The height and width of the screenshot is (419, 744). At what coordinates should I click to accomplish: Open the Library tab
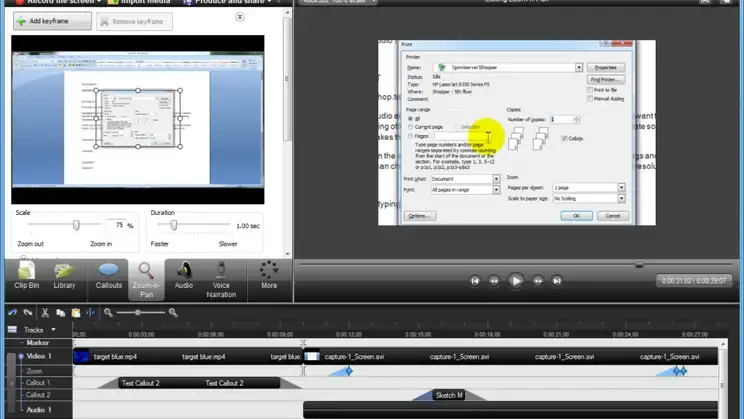click(x=64, y=276)
